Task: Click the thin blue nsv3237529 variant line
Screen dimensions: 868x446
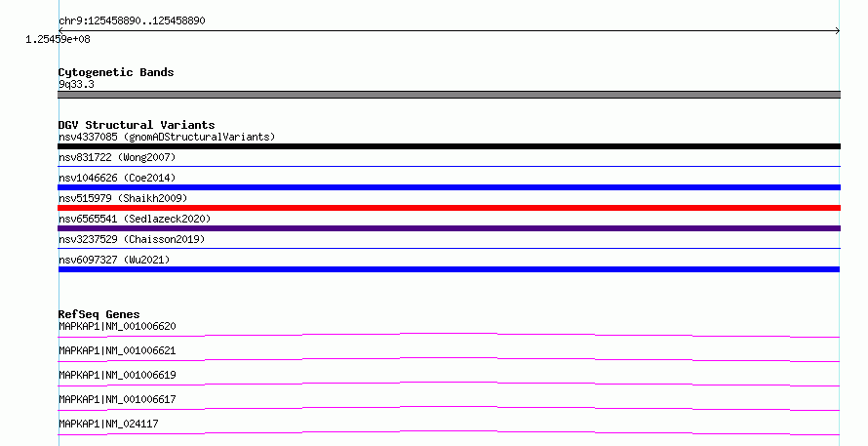Action: (x=449, y=248)
